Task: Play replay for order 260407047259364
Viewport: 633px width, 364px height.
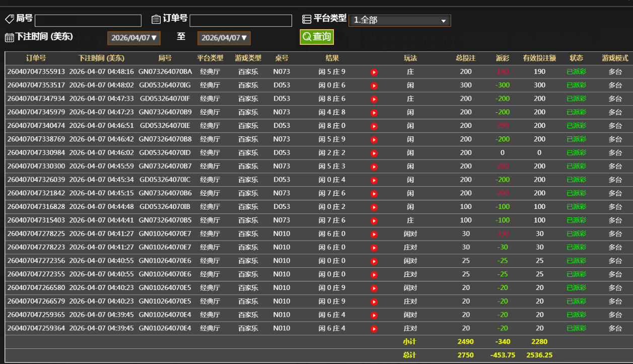Action: [x=374, y=329]
